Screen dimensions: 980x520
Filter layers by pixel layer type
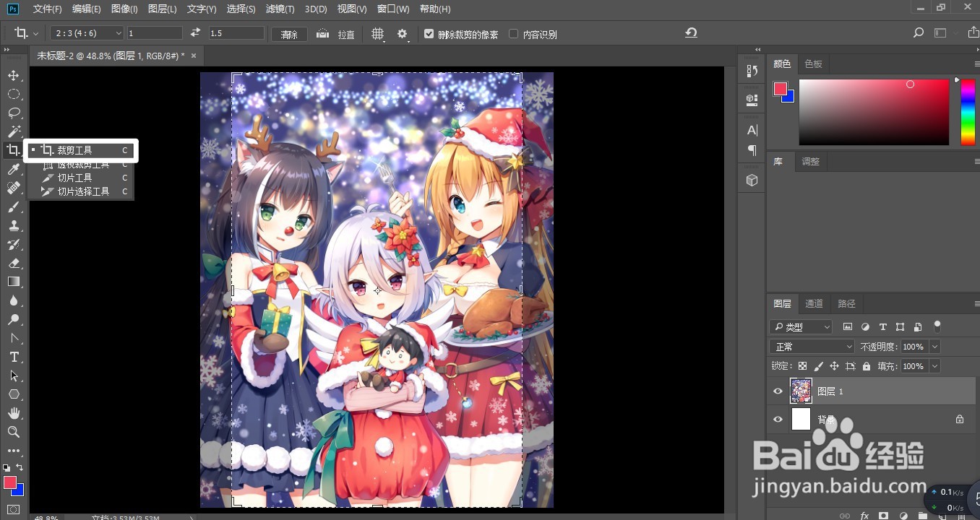coord(848,327)
